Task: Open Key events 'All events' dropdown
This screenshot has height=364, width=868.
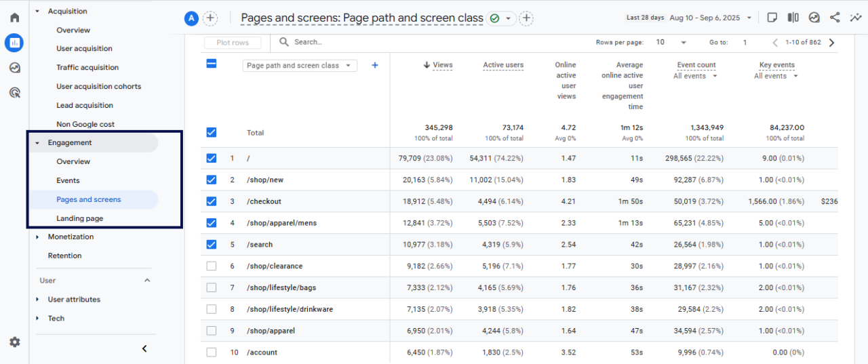Action: 776,76
